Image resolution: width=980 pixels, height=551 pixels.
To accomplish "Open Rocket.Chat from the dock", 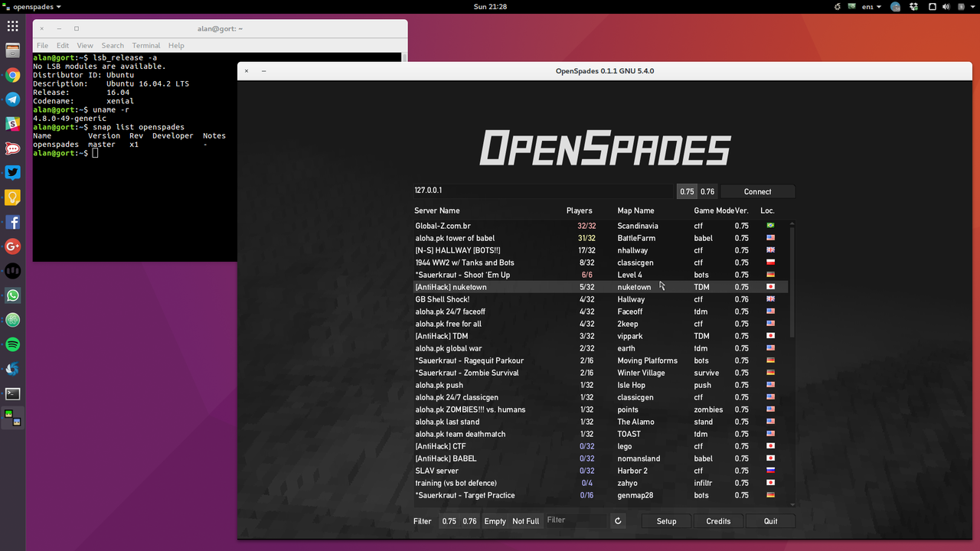I will (12, 148).
